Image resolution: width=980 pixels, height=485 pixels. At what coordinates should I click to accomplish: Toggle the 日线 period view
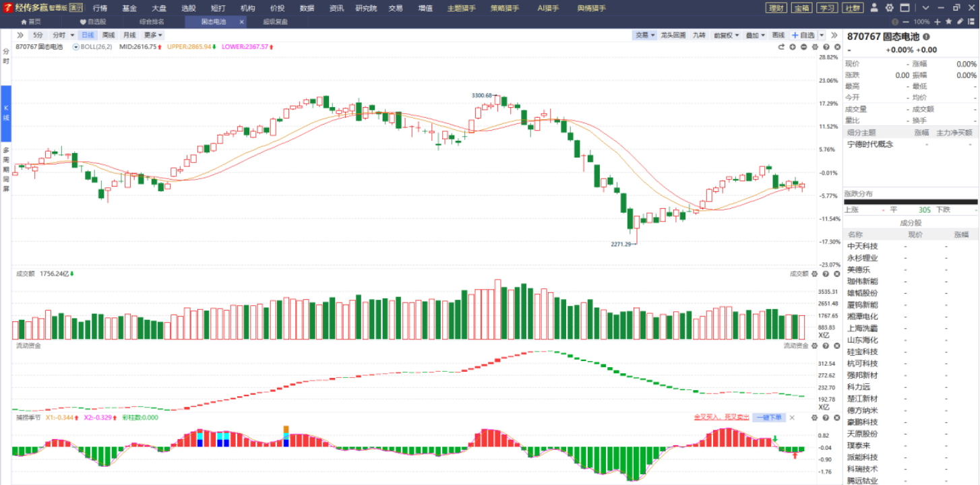pos(88,35)
